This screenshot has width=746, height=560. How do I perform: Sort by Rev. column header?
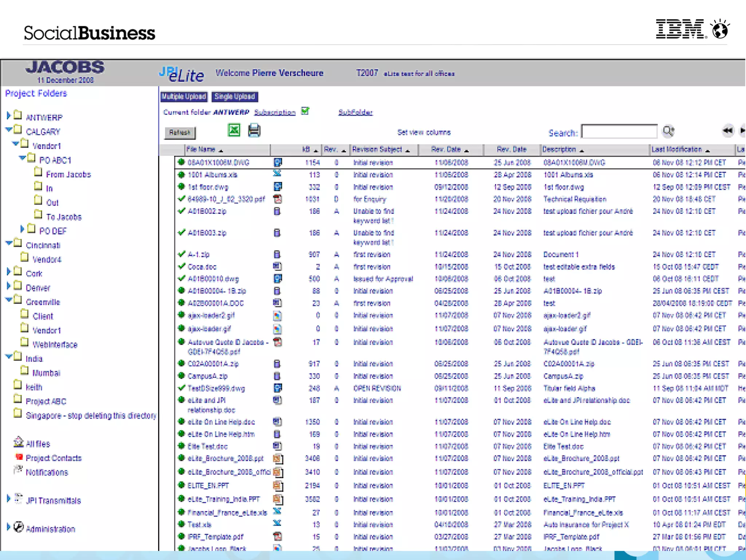click(x=334, y=149)
